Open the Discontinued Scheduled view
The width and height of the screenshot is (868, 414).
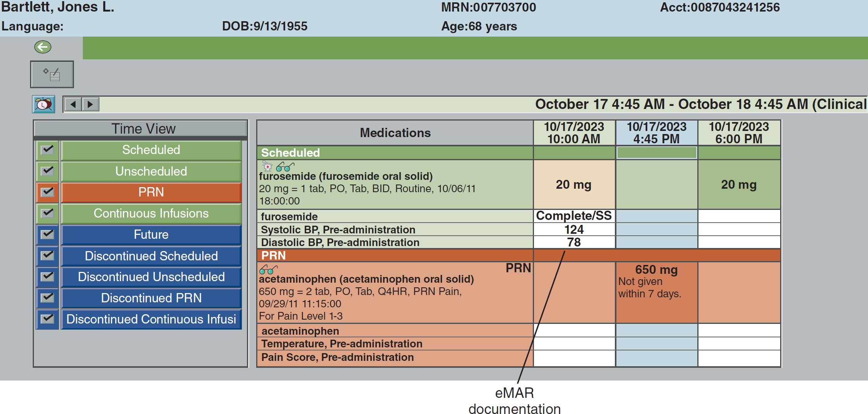tap(151, 256)
